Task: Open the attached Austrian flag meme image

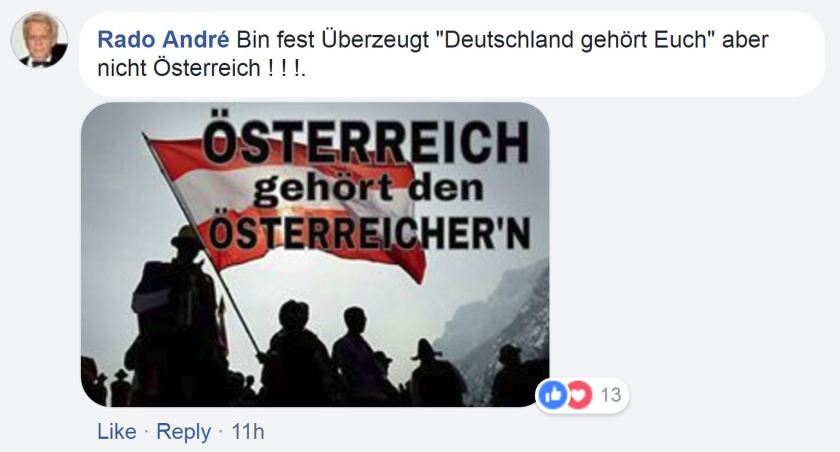Action: (x=315, y=254)
